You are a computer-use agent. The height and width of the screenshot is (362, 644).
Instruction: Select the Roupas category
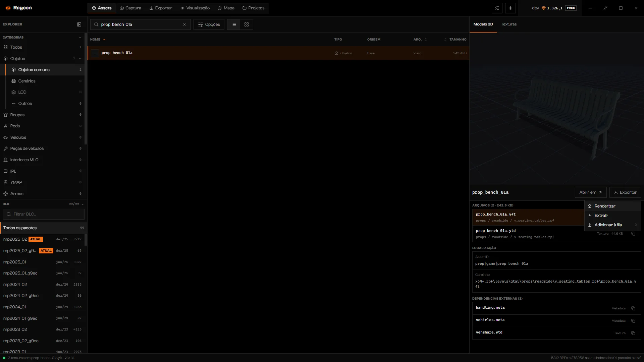(x=42, y=115)
